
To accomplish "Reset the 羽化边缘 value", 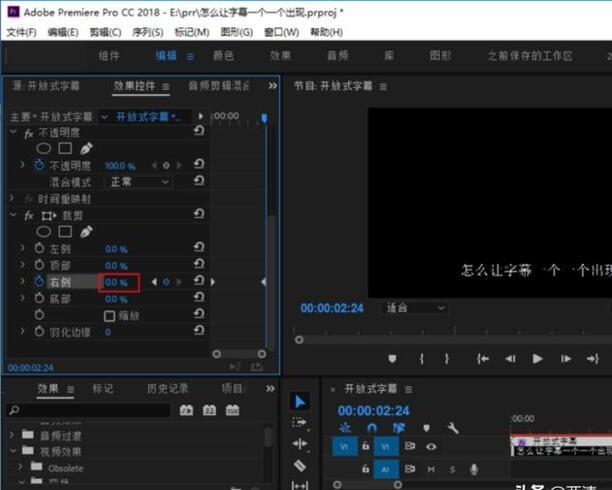I will pyautogui.click(x=199, y=331).
